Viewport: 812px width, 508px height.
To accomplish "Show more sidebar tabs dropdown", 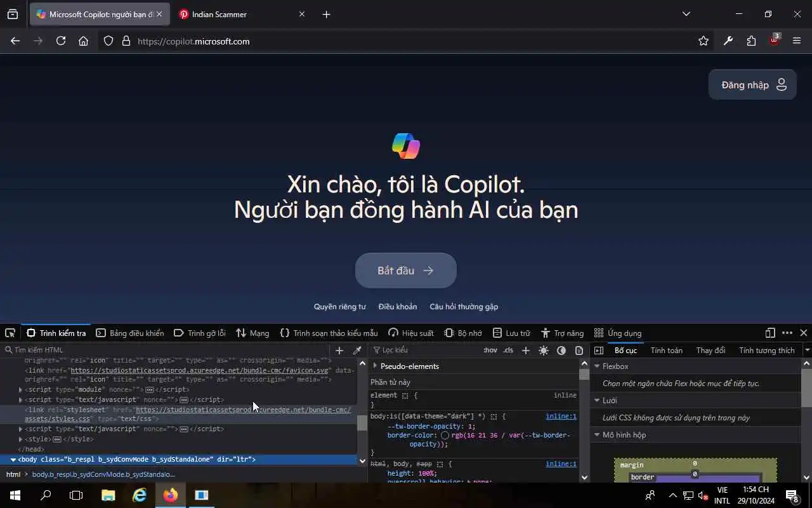I will [807, 350].
